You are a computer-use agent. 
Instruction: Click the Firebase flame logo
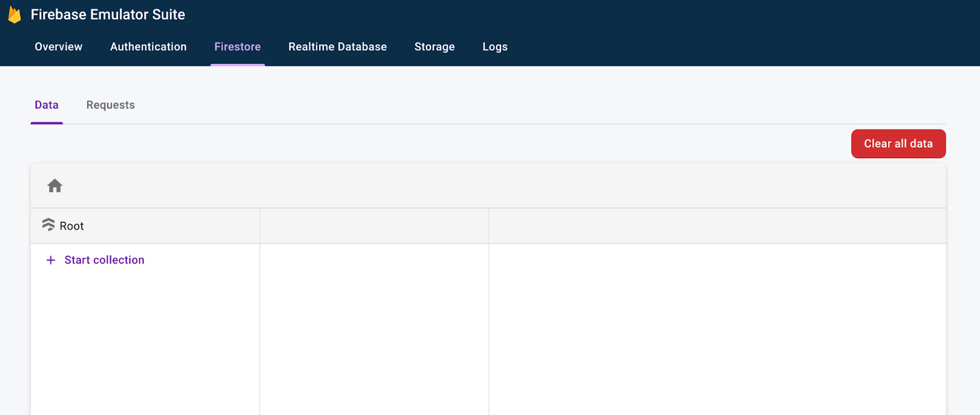coord(15,15)
